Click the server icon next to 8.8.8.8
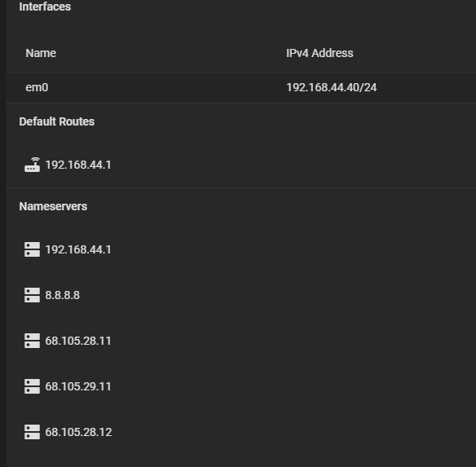 click(32, 295)
